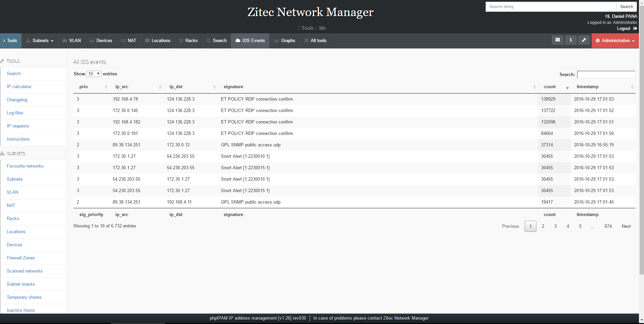The height and width of the screenshot is (324, 644).
Task: Click Ids breadcrumb link in header
Action: tap(322, 28)
